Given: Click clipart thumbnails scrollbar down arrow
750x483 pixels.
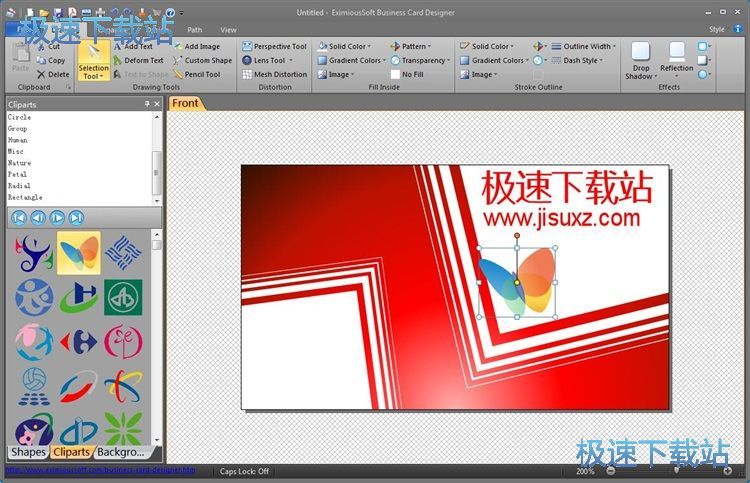Looking at the screenshot, I should point(156,440).
